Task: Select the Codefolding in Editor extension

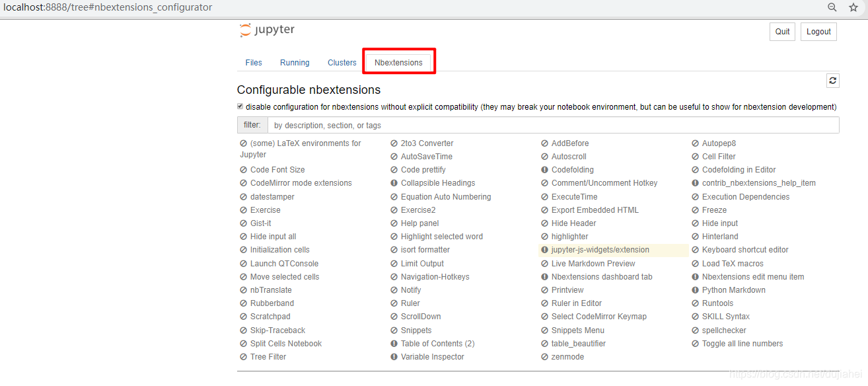Action: (x=739, y=170)
